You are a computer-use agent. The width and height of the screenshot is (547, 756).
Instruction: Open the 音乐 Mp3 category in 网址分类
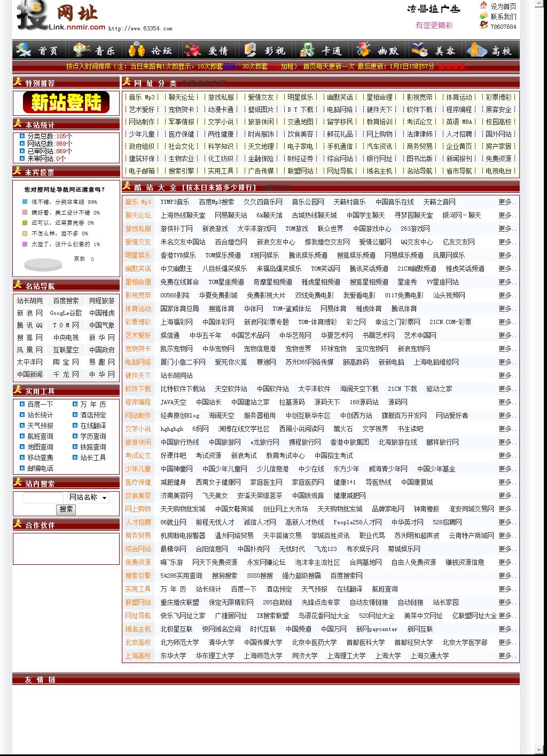click(142, 97)
